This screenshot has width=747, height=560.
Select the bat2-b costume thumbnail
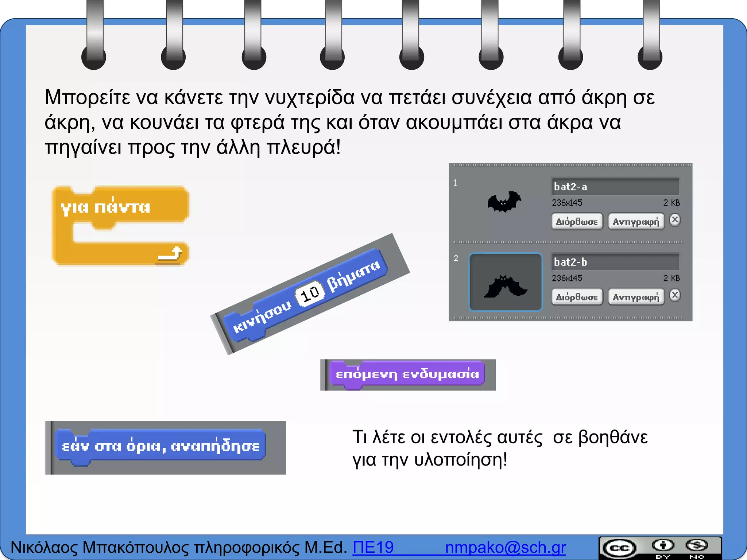pos(505,282)
